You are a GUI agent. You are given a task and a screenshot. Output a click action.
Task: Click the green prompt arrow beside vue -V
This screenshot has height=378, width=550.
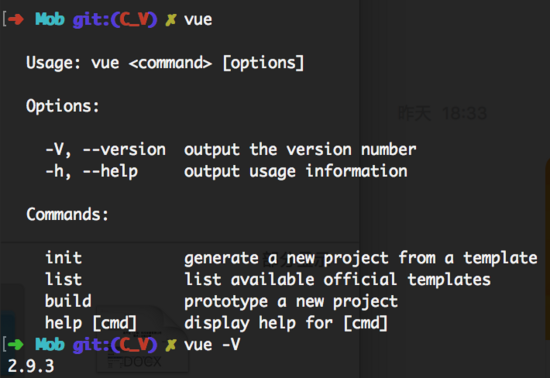[16, 345]
